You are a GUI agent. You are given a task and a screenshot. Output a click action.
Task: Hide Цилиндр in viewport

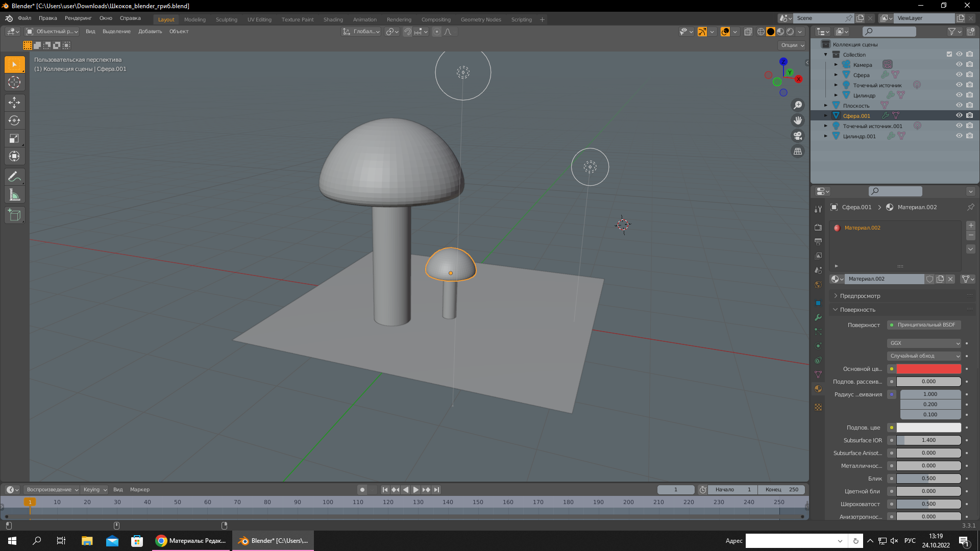pos(959,95)
